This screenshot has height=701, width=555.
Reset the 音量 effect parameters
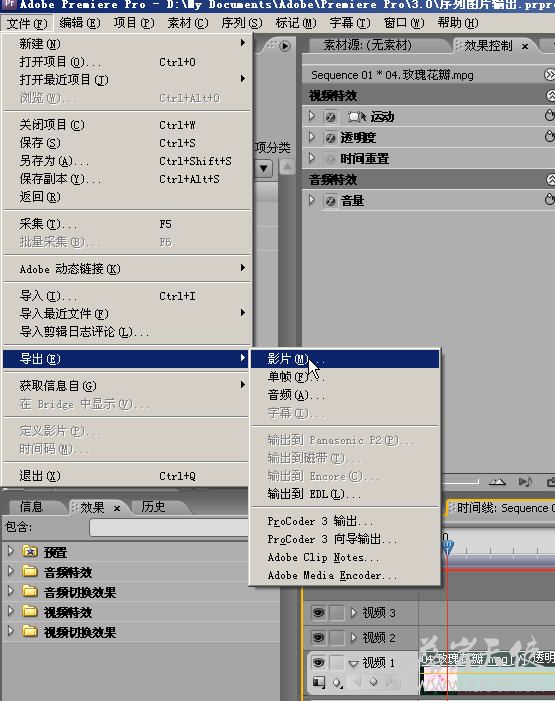[x=550, y=199]
